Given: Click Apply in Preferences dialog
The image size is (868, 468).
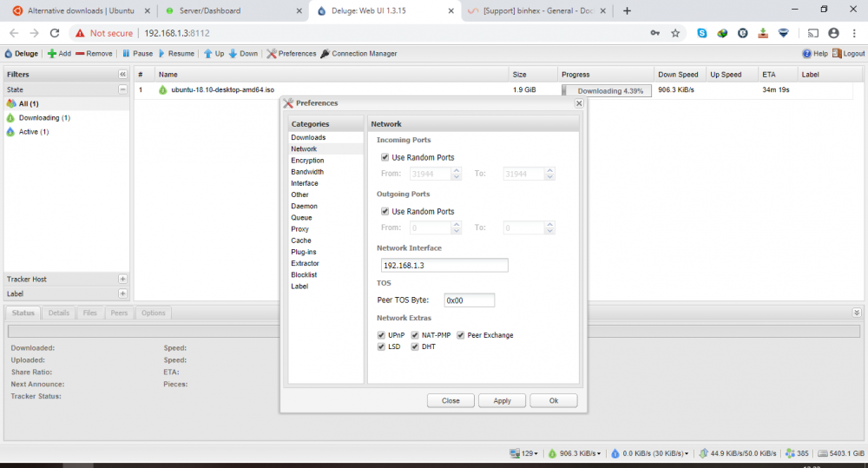Looking at the screenshot, I should [502, 400].
